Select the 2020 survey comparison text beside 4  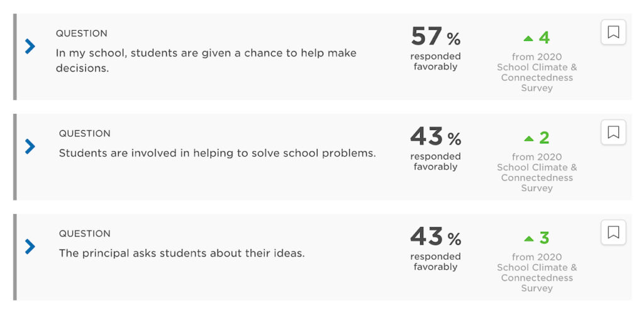coord(537,72)
